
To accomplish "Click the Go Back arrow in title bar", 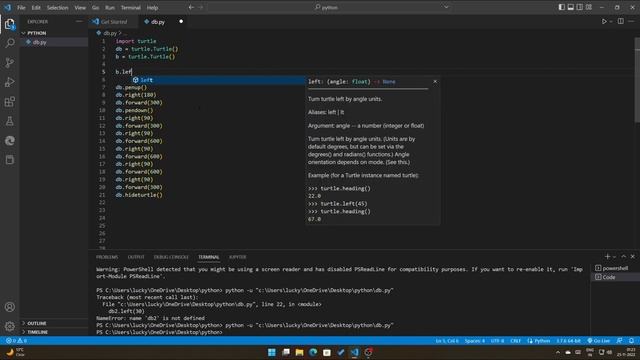I will [x=191, y=7].
